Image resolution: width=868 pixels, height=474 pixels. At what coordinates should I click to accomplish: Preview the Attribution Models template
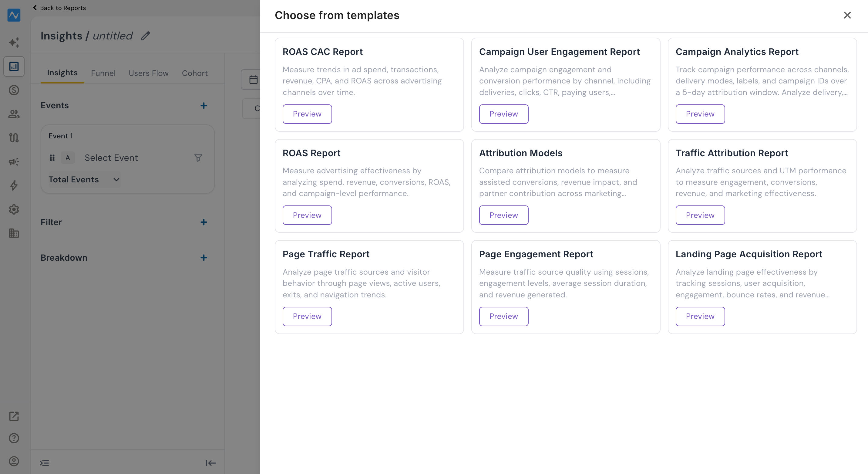point(503,215)
